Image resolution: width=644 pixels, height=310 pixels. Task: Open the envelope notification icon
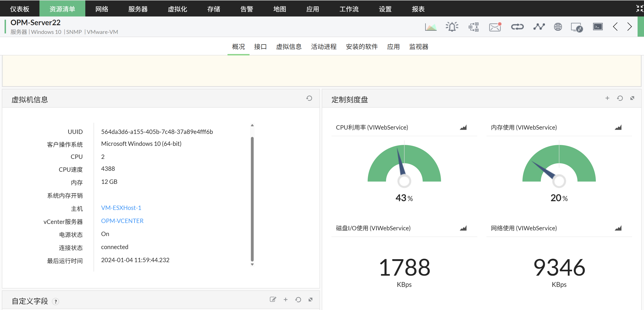click(x=495, y=27)
